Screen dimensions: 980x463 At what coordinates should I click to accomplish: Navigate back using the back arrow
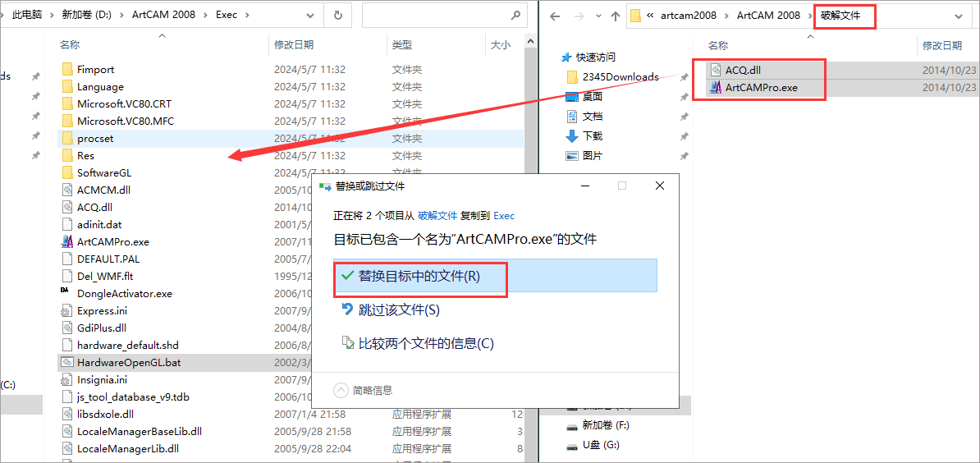pyautogui.click(x=554, y=16)
